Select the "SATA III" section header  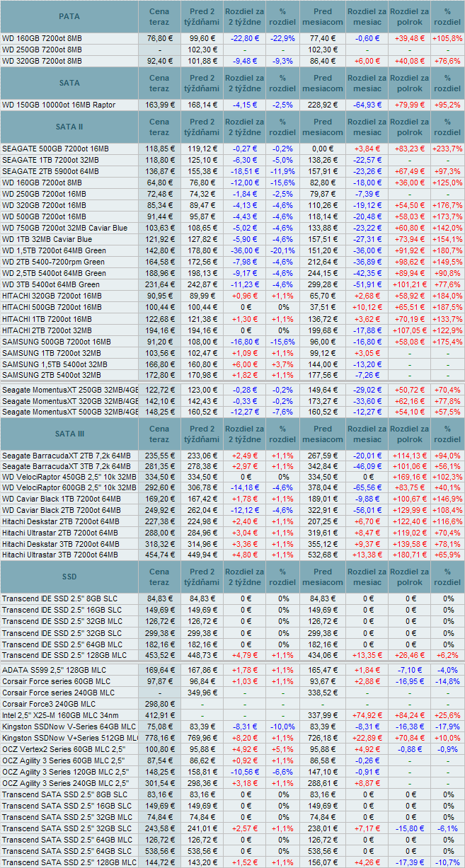(x=69, y=434)
